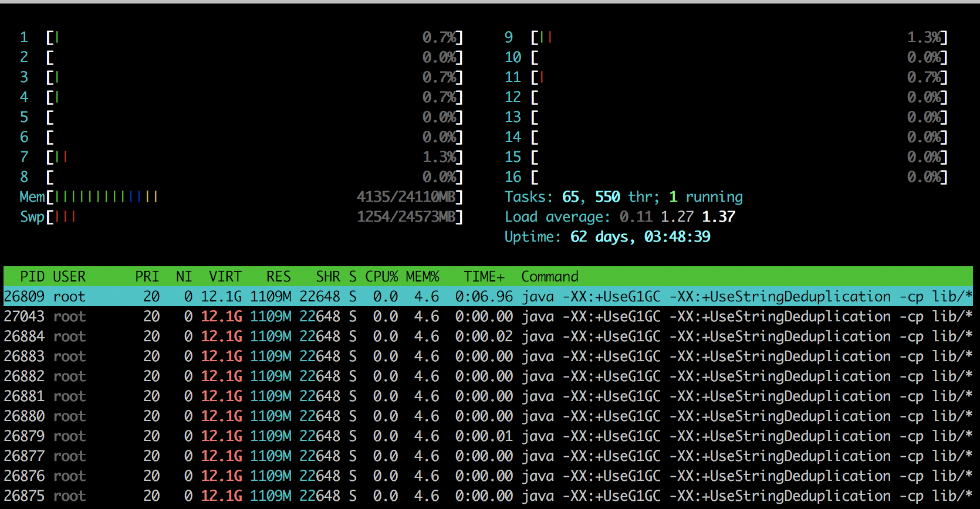
Task: Sort by the CPU% column header
Action: click(x=381, y=277)
